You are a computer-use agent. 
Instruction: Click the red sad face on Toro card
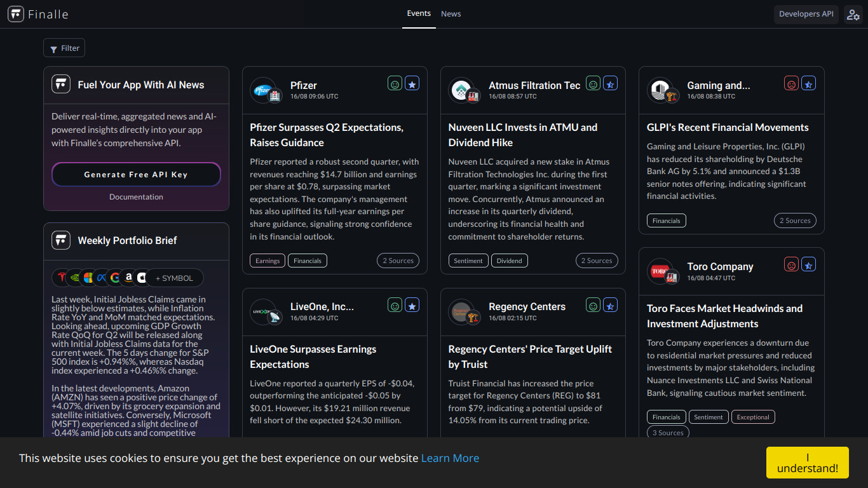click(x=791, y=264)
